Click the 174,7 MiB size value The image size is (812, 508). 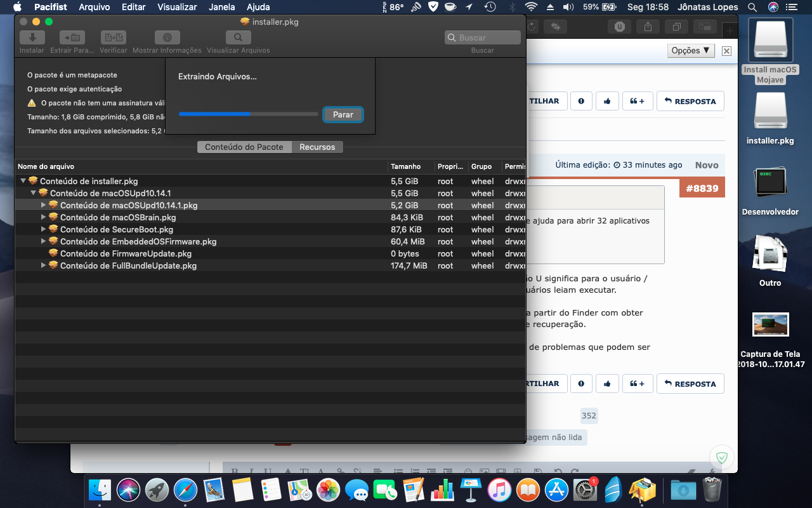pos(409,265)
